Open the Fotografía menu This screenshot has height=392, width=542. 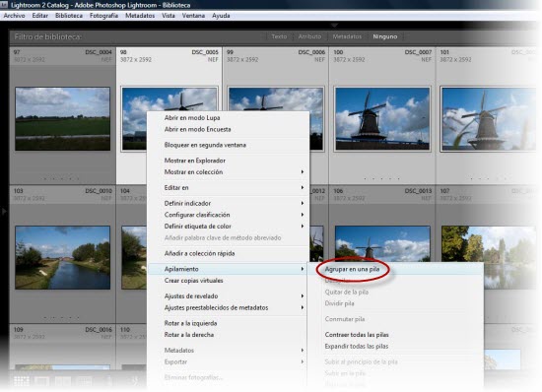pos(103,16)
